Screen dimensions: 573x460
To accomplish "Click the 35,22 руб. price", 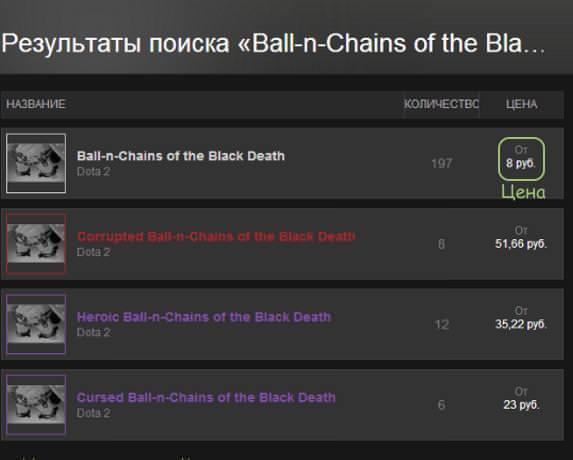I will 521,324.
